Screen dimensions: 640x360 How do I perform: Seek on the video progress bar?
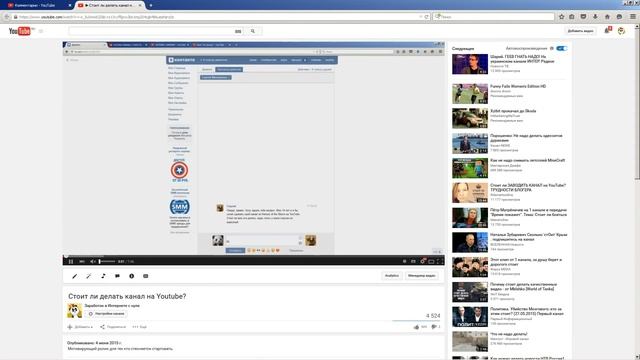tap(253, 256)
